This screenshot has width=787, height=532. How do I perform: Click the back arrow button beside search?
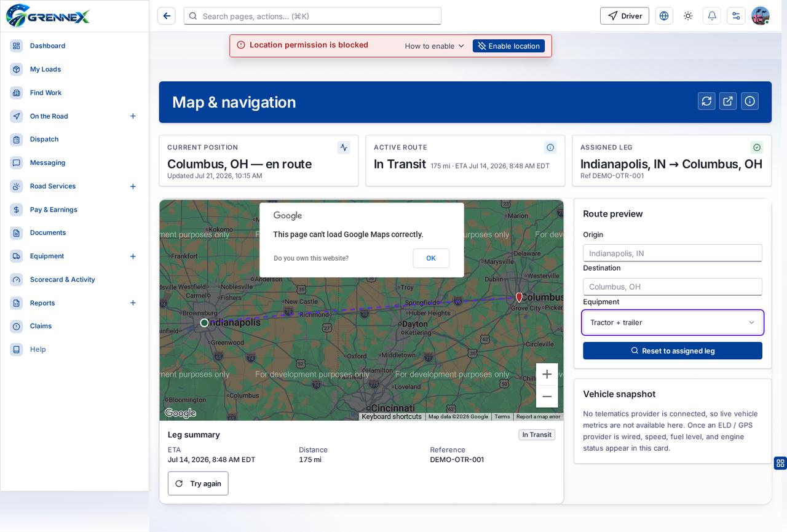coord(166,16)
